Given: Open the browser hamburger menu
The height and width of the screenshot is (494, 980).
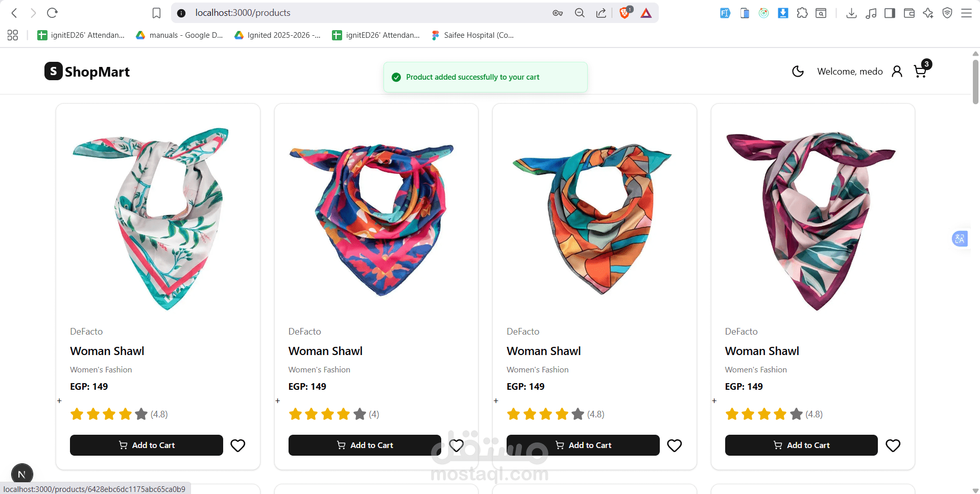Looking at the screenshot, I should click(x=967, y=13).
